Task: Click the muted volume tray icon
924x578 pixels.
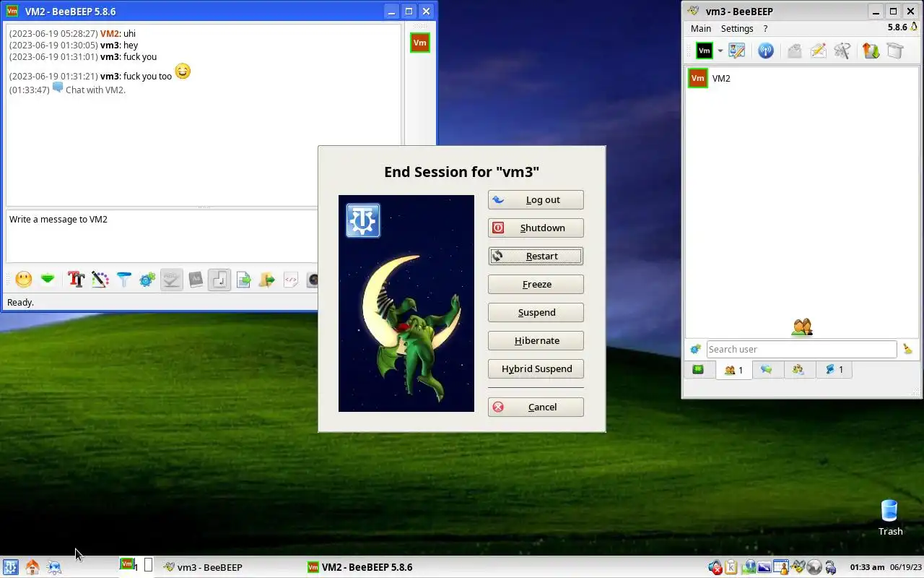Action: (x=715, y=567)
